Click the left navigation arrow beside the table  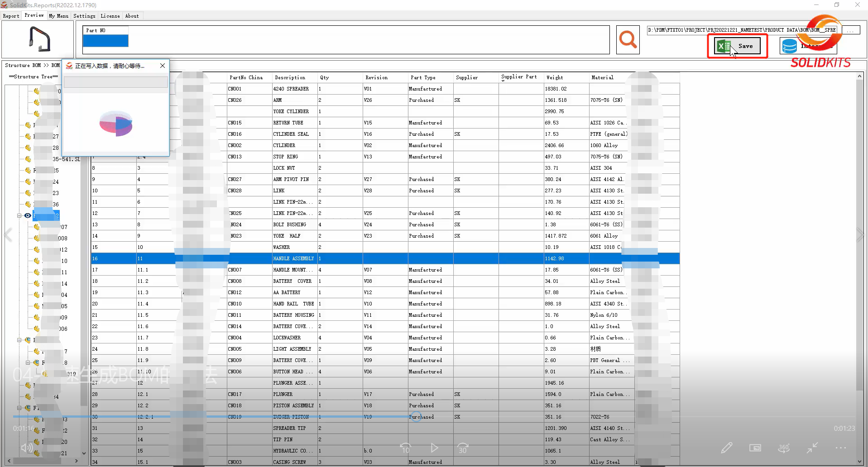click(8, 234)
